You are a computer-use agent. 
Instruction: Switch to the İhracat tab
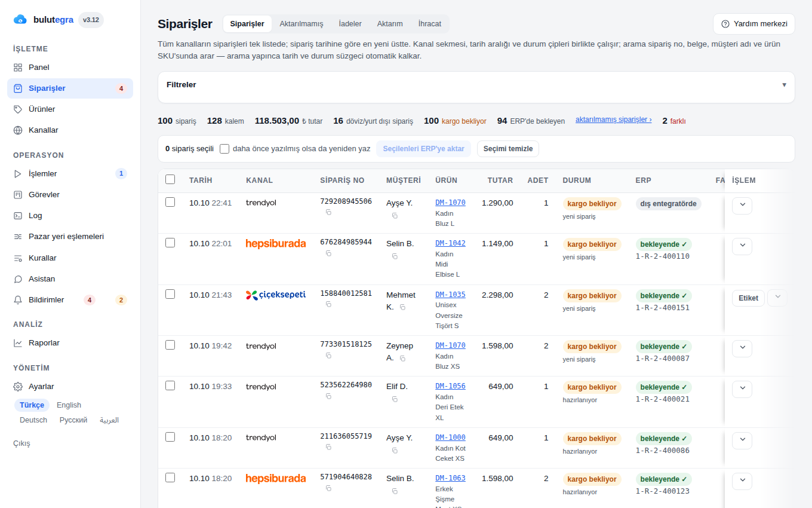430,24
